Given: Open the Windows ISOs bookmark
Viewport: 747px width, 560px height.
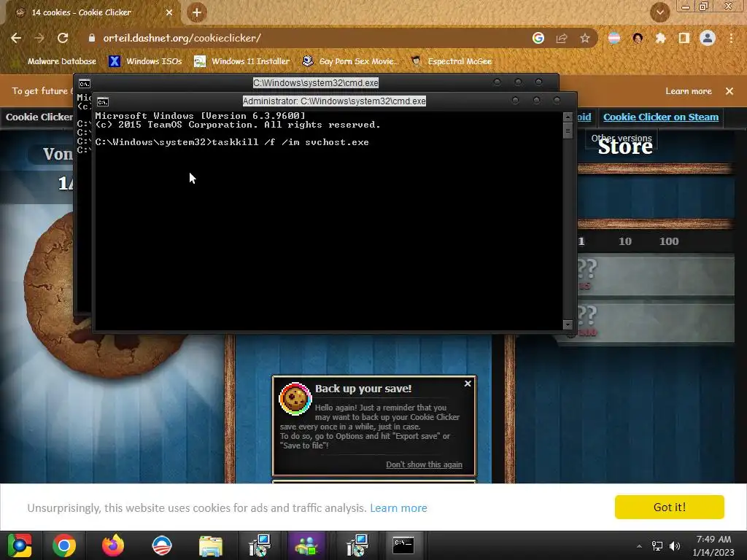Looking at the screenshot, I should (146, 61).
